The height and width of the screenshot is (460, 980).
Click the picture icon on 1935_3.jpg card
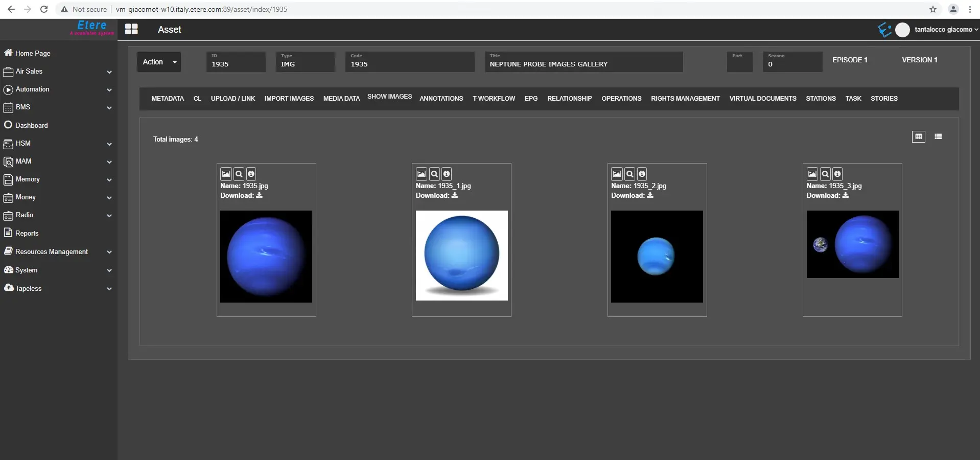(812, 174)
